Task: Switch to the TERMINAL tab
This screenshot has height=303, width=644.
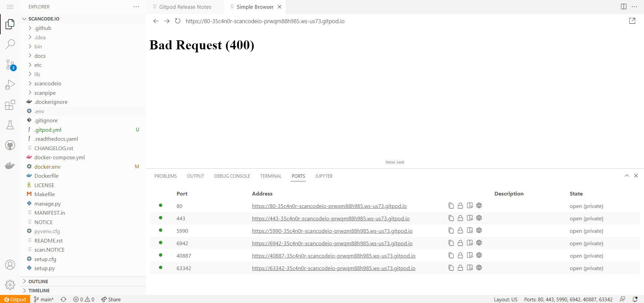Action: coord(271,176)
